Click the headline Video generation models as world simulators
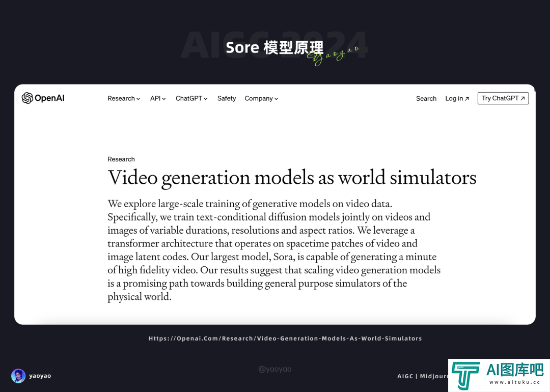 click(292, 178)
